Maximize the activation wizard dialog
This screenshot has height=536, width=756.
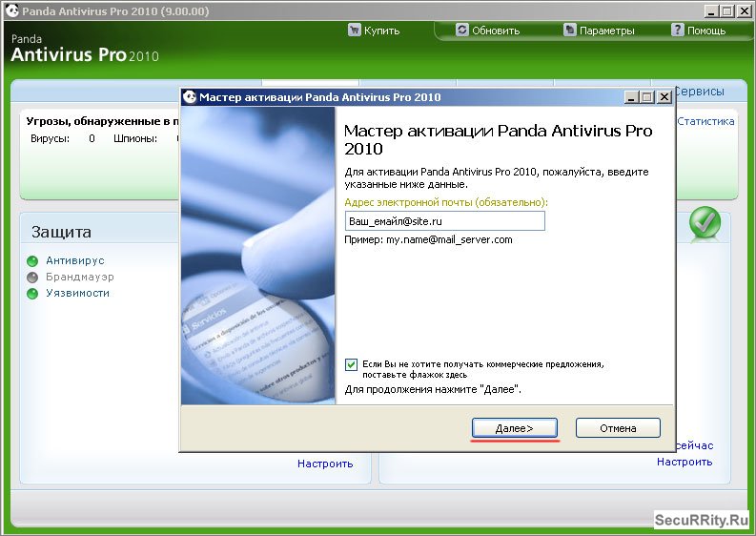click(647, 97)
